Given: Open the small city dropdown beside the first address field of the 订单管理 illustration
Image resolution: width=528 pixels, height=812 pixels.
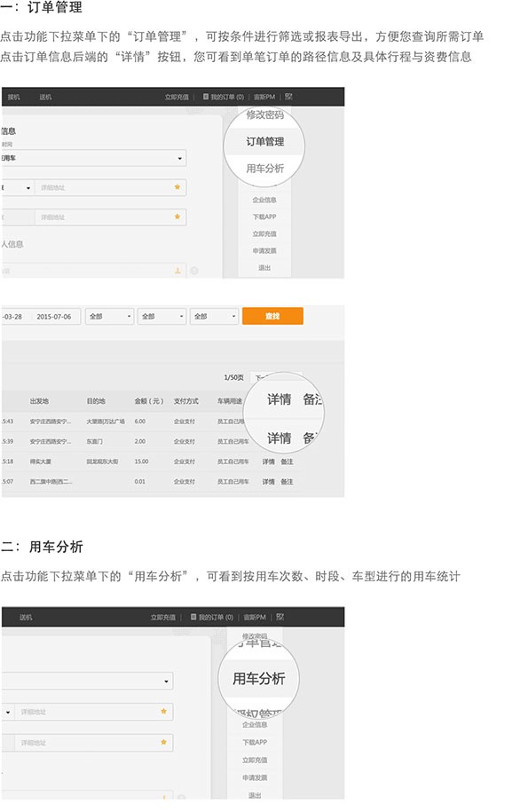Looking at the screenshot, I should click(18, 188).
